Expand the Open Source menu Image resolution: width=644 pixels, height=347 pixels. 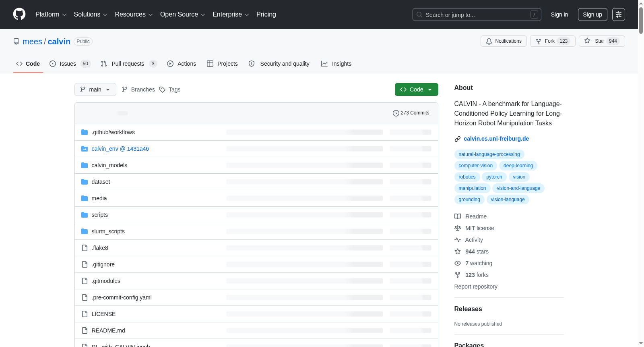point(183,15)
